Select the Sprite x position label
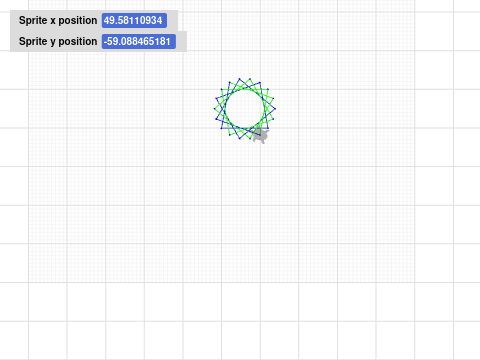 [58, 20]
